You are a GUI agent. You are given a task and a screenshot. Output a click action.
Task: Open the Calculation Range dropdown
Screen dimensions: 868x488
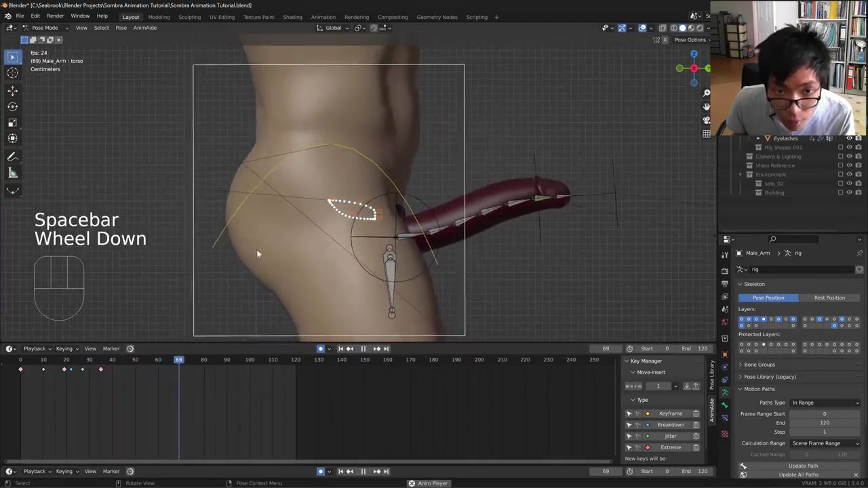pyautogui.click(x=825, y=443)
